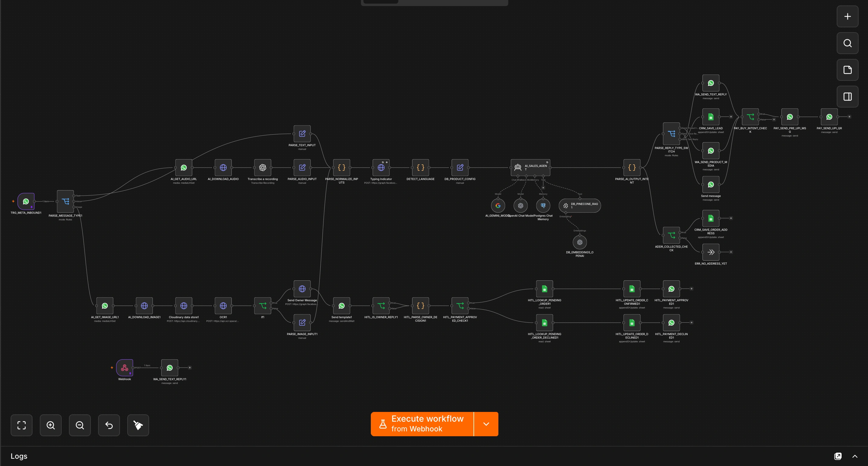This screenshot has height=466, width=868.
Task: Zoom in on the canvas
Action: [50, 425]
